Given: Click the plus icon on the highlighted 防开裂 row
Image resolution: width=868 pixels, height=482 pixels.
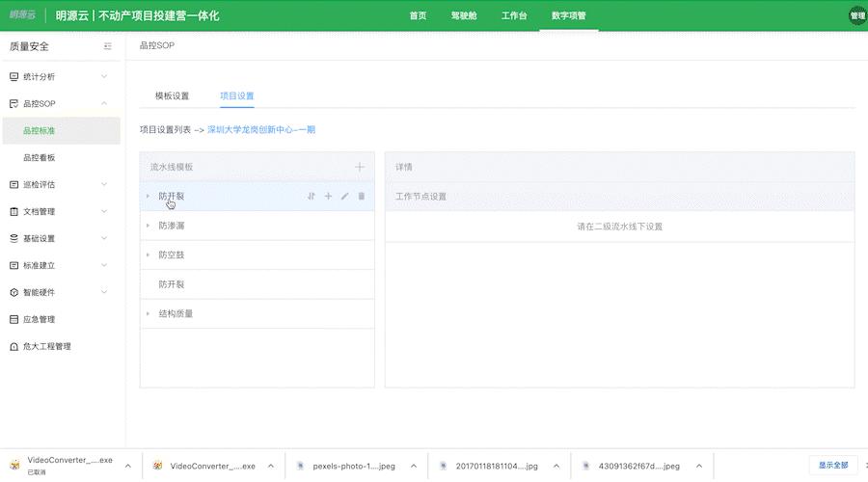Looking at the screenshot, I should pos(328,196).
